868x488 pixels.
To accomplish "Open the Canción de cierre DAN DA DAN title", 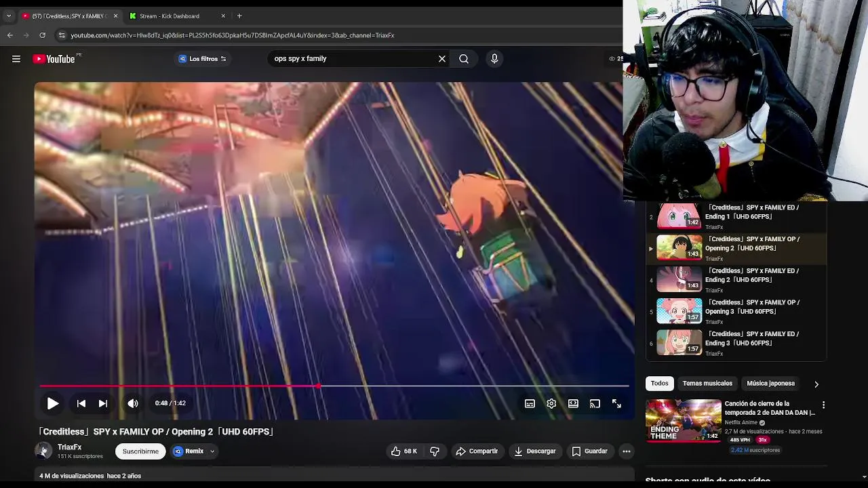I will [x=770, y=408].
